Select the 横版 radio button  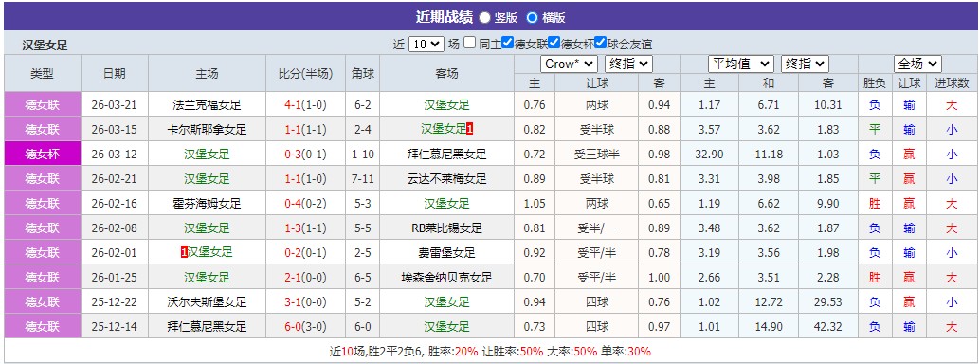point(532,17)
